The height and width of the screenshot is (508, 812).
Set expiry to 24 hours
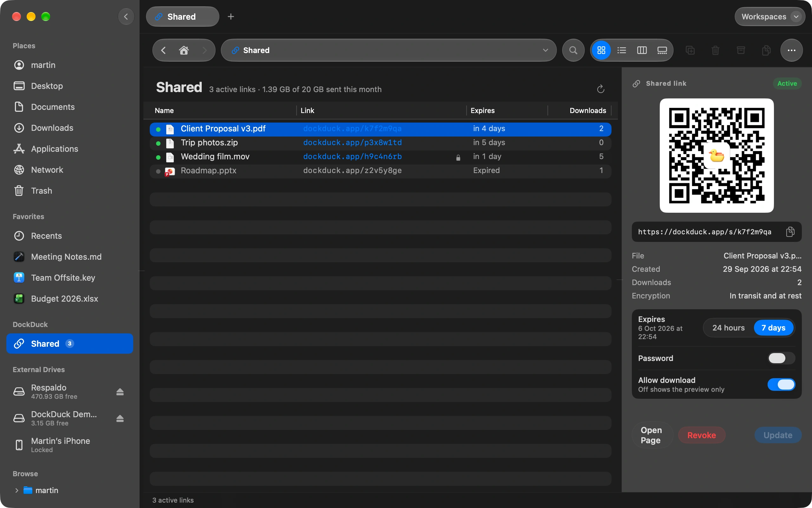coord(728,328)
